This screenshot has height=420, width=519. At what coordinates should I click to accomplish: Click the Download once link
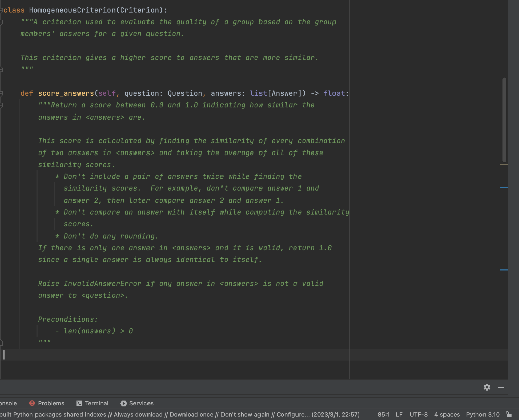point(191,414)
